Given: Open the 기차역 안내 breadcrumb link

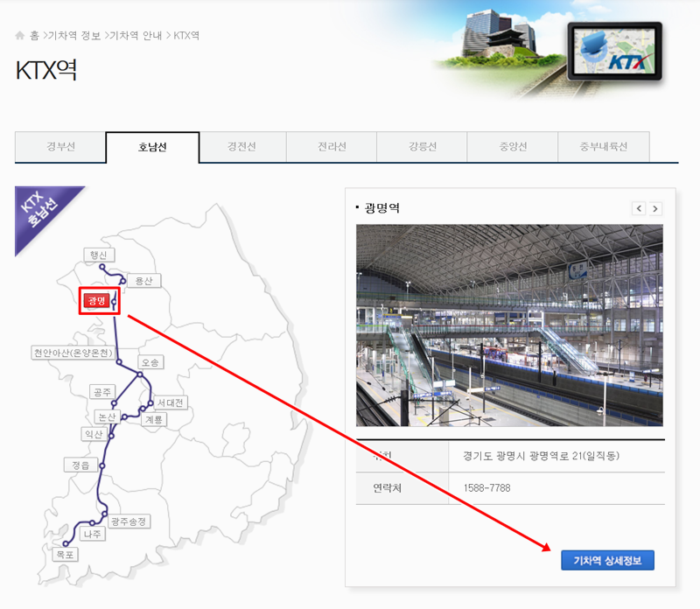Looking at the screenshot, I should tap(136, 36).
